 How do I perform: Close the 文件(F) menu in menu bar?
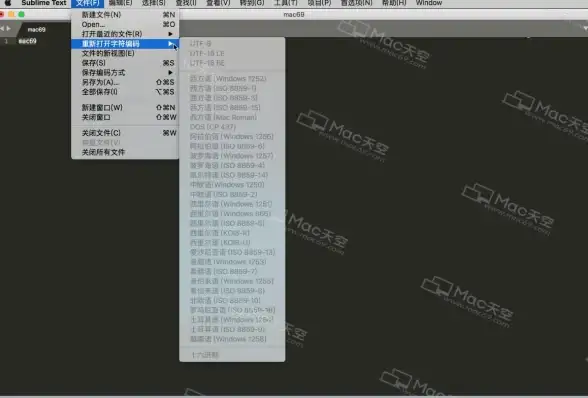point(87,3)
